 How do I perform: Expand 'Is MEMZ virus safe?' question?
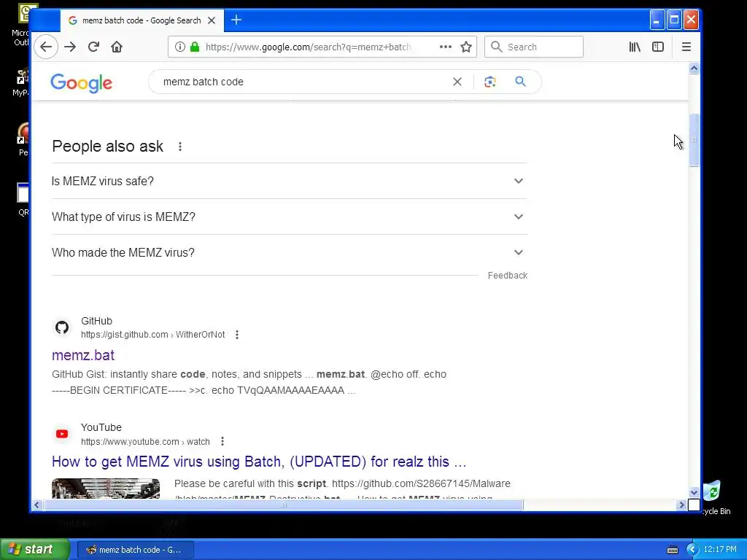click(290, 181)
